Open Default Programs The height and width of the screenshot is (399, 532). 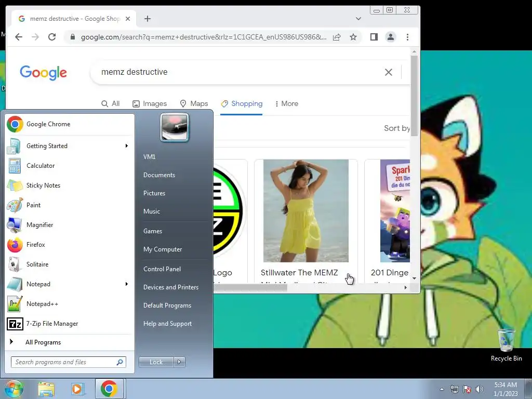(167, 305)
